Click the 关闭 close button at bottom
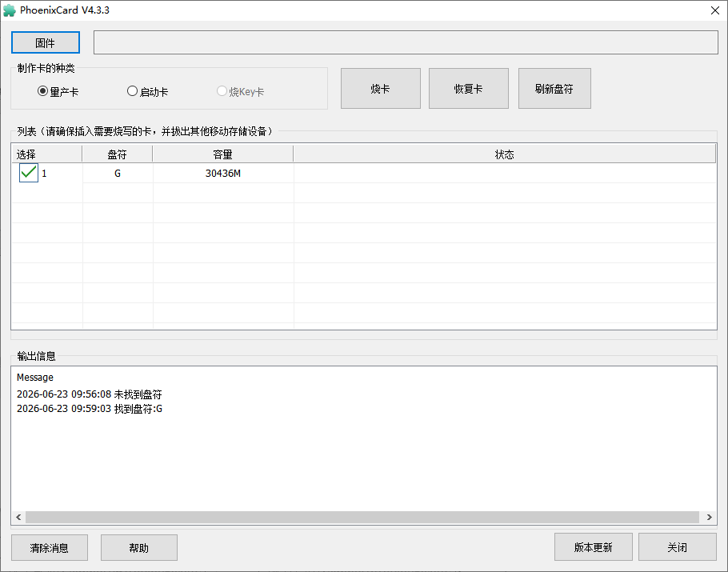The image size is (728, 572). click(x=678, y=547)
